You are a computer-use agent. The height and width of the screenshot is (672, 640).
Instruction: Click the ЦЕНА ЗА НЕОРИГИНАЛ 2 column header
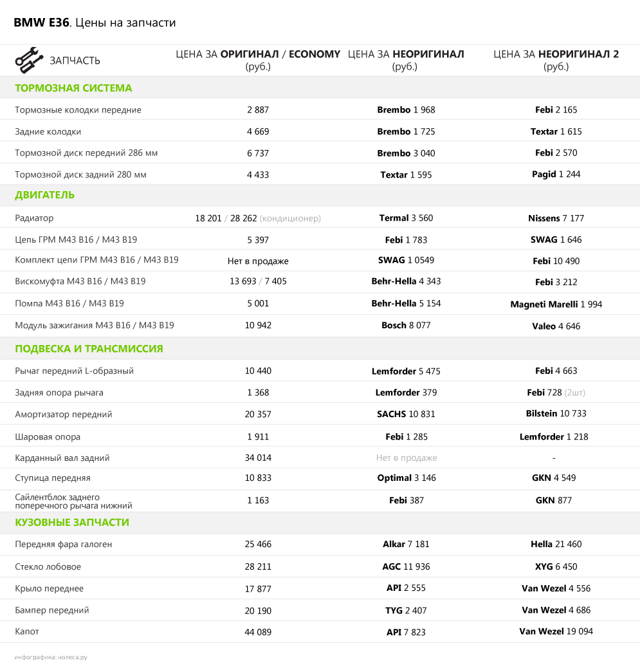pyautogui.click(x=556, y=60)
